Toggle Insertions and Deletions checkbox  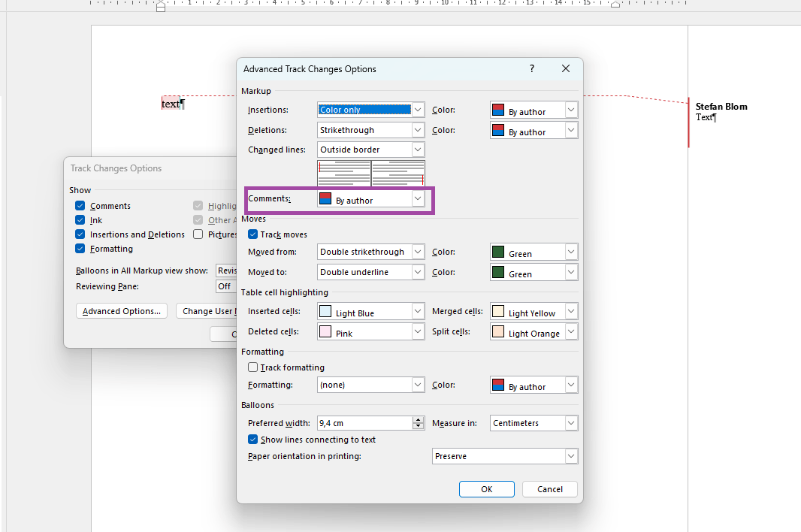click(80, 234)
